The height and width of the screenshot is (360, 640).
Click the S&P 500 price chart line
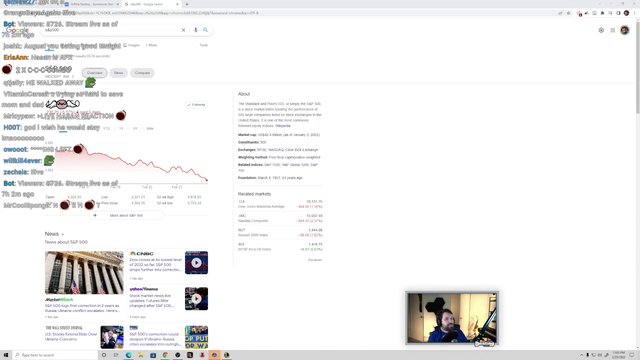[131, 163]
